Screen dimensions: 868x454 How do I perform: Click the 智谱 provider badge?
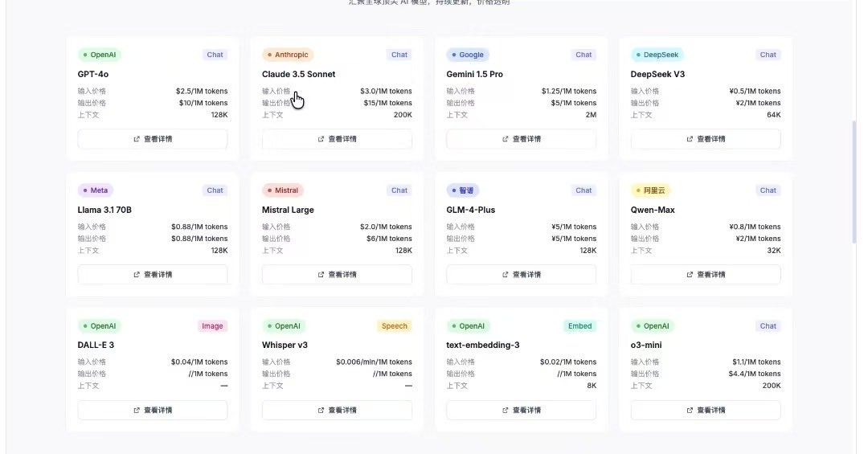coord(463,190)
